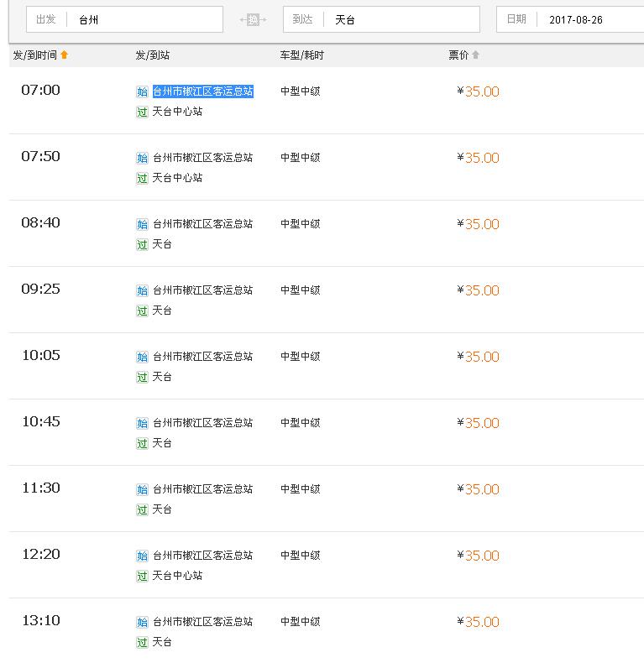Click 始 icon of the 12:20 bus
Screen dimensions: 644x663
point(142,556)
